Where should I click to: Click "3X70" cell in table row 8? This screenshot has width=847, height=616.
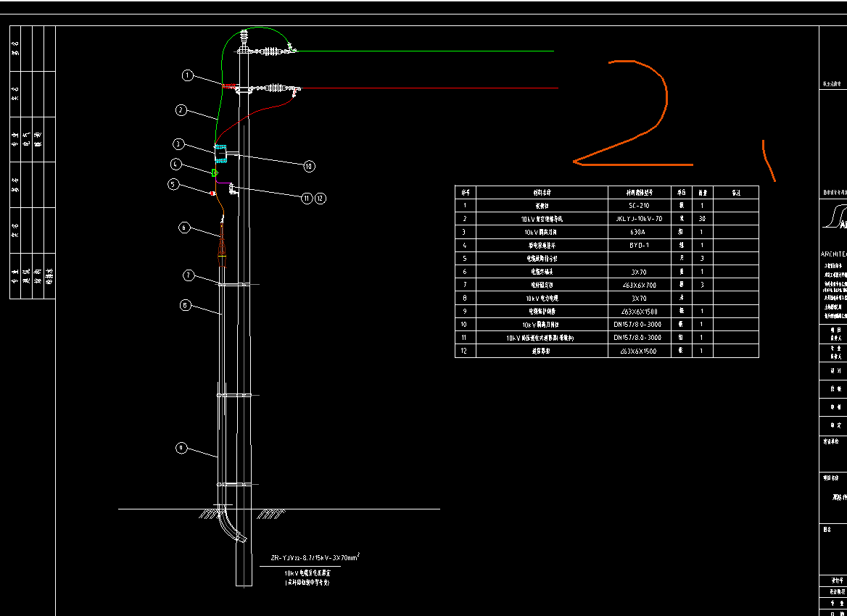click(x=638, y=298)
